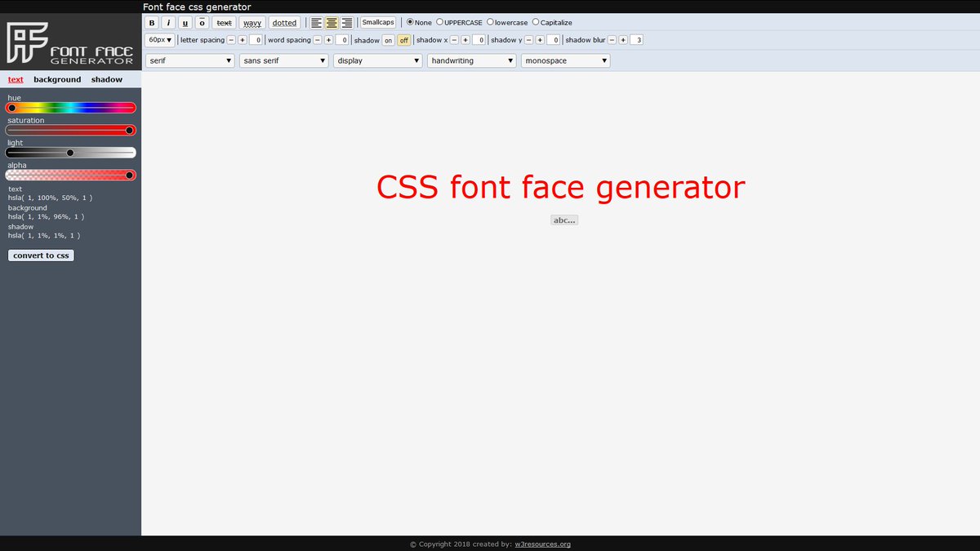Choose the Capitalize radio button
Image resolution: width=980 pixels, height=551 pixels.
coord(537,22)
